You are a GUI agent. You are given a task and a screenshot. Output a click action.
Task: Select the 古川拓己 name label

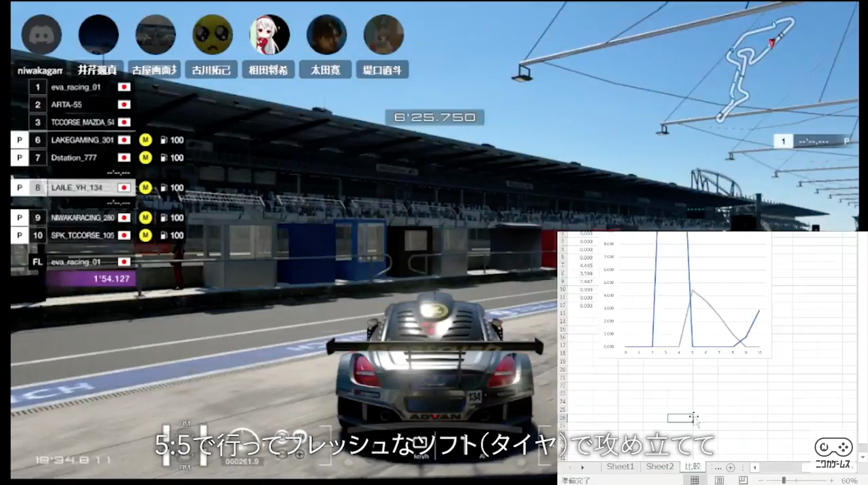click(x=211, y=70)
